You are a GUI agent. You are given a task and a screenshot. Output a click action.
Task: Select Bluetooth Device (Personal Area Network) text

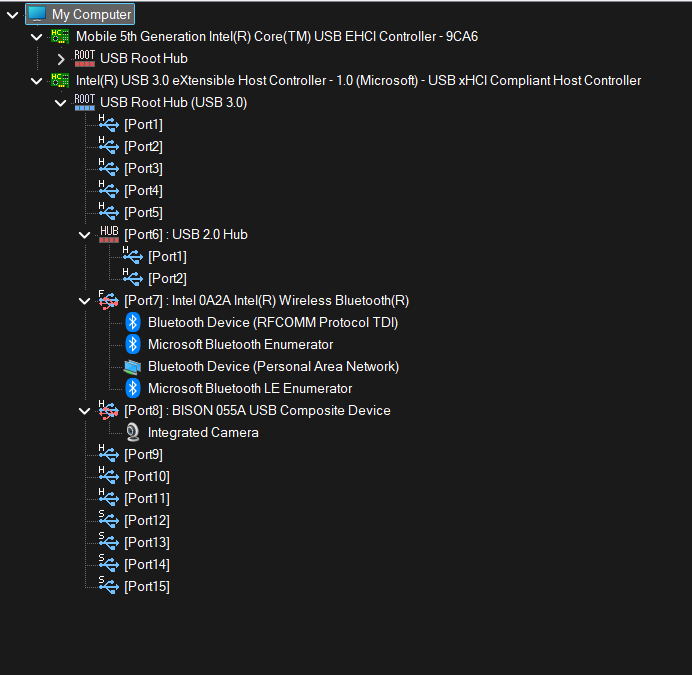[274, 367]
